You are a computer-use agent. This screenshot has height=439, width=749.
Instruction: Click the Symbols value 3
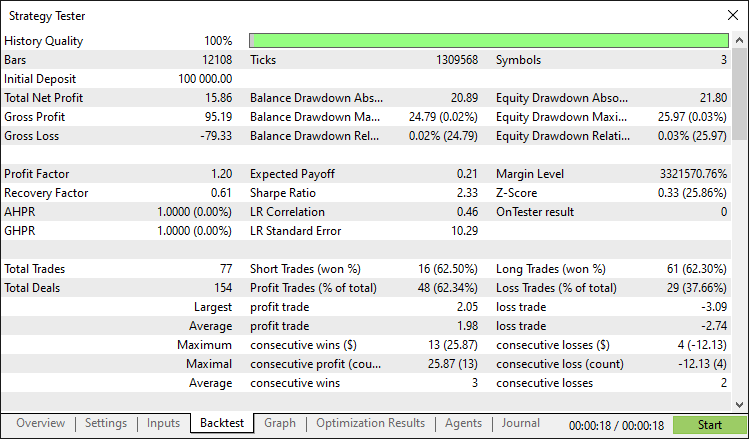coord(724,60)
